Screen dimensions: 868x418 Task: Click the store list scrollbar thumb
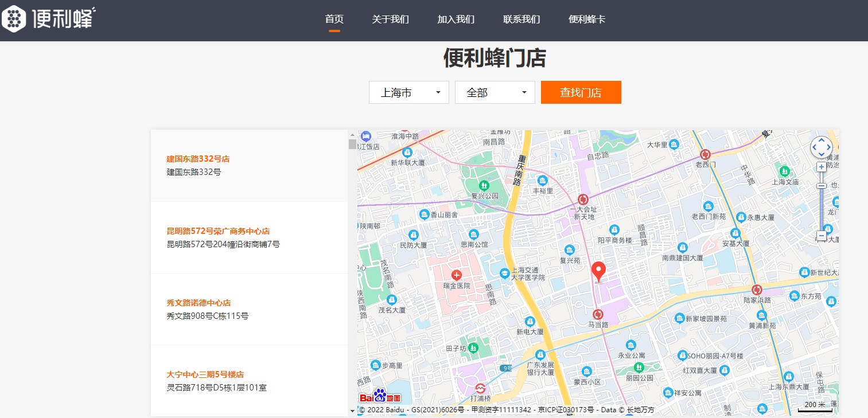point(352,144)
